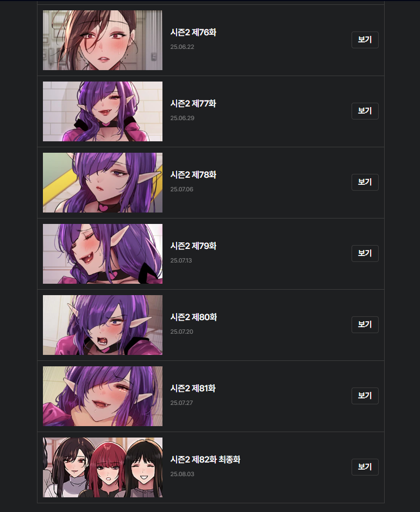Open the final episode 82 thumbnail
Screen dimensions: 420x512
(x=103, y=467)
